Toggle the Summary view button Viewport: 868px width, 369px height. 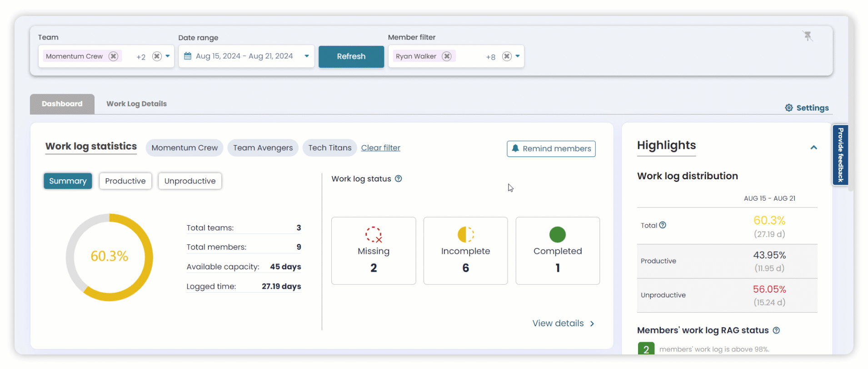tap(68, 181)
